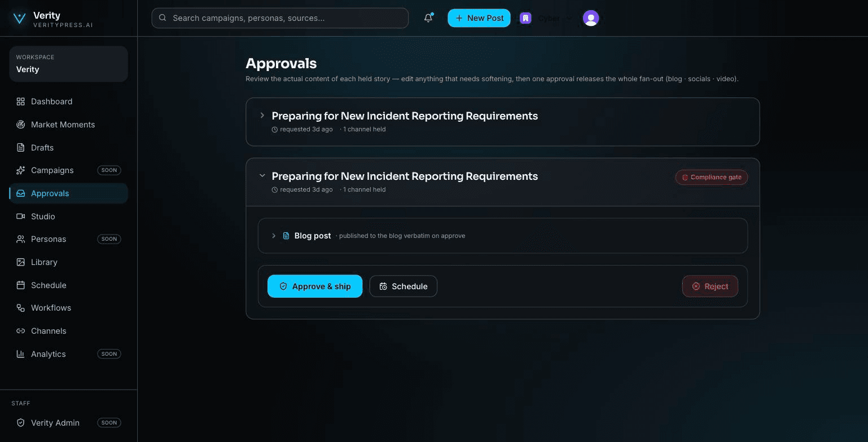Click the purple Cyber workspace icon
868x442 pixels.
coord(525,18)
